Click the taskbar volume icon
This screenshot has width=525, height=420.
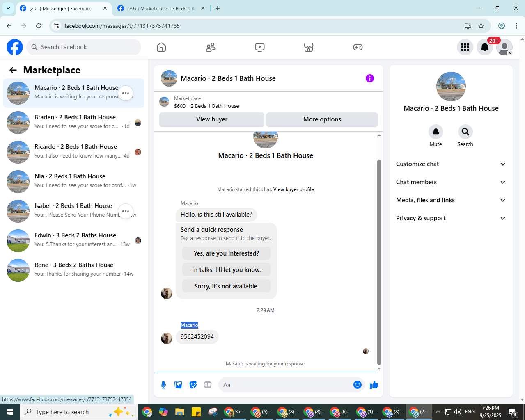458,412
